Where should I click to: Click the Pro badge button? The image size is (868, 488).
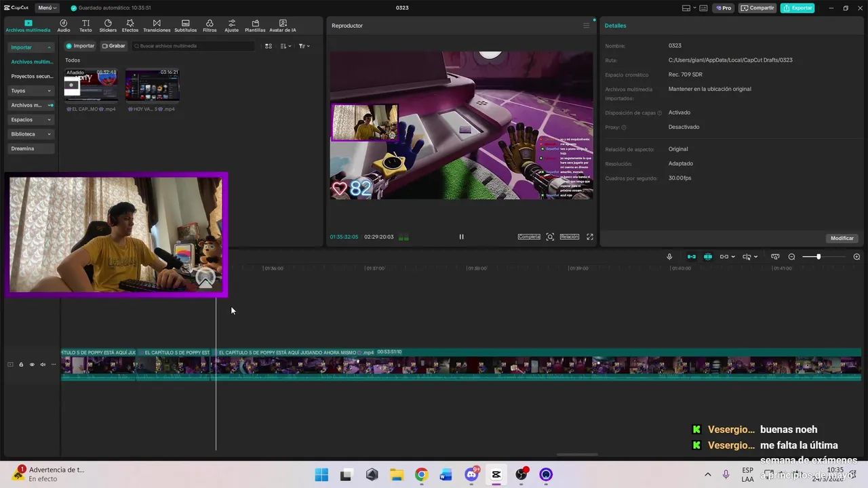(724, 8)
